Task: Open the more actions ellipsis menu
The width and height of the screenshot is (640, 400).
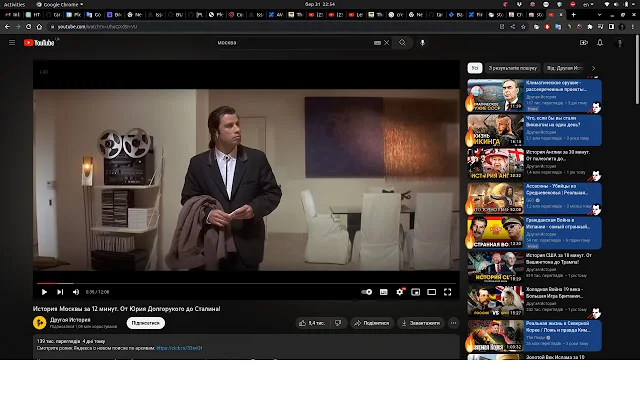Action: (454, 323)
